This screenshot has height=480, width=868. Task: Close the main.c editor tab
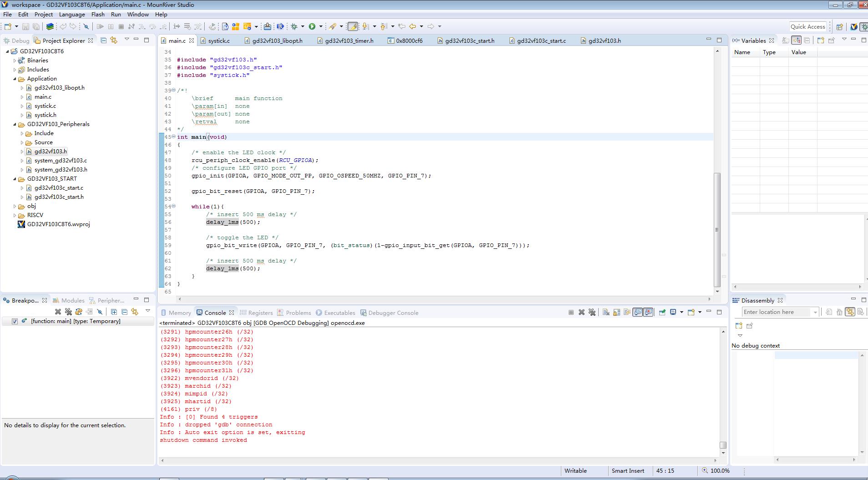192,40
